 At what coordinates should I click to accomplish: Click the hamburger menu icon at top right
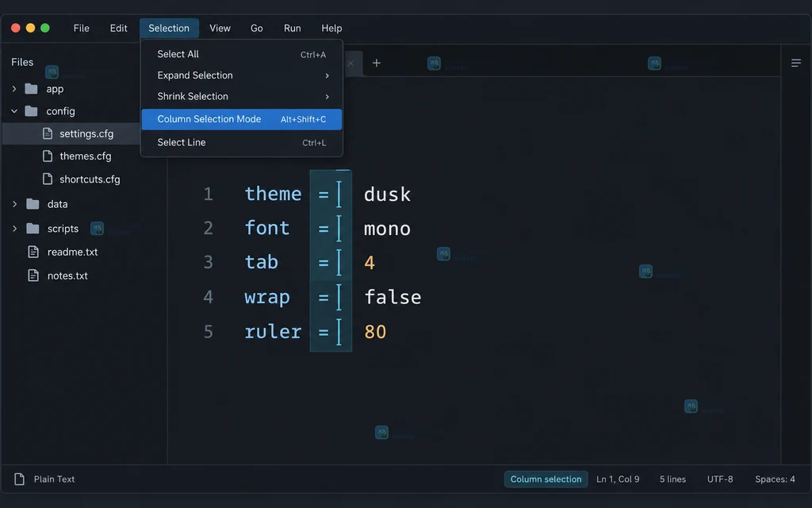coord(795,63)
